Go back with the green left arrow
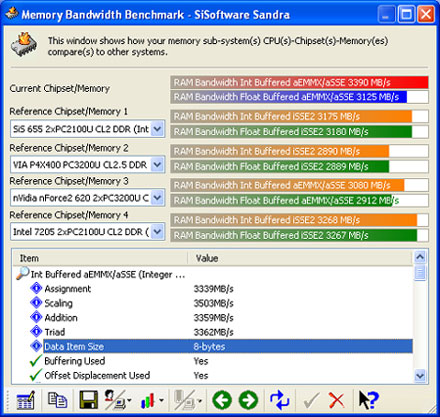Screen dimensions: 440x417 pos(222,400)
